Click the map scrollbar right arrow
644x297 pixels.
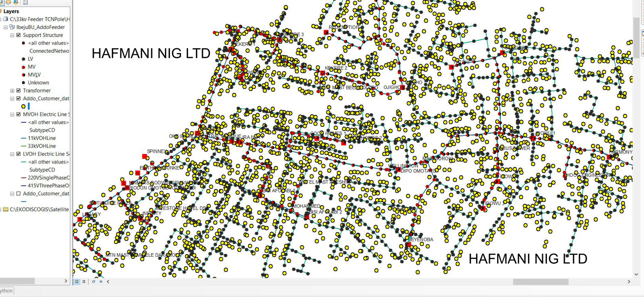629,282
